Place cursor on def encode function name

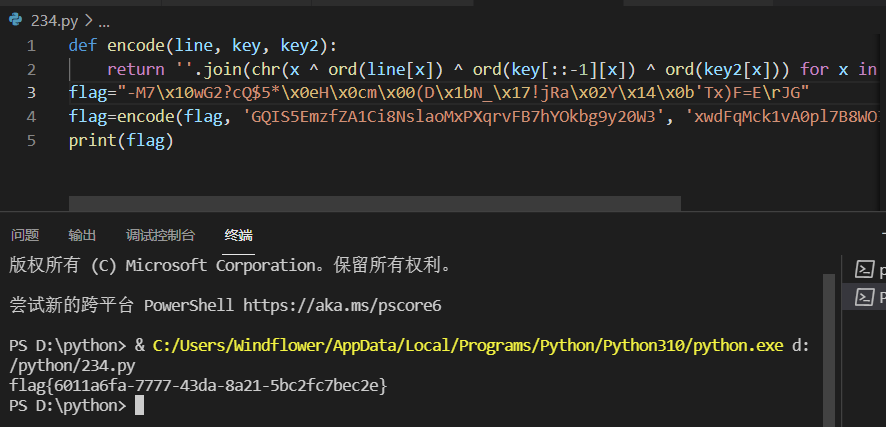point(136,45)
